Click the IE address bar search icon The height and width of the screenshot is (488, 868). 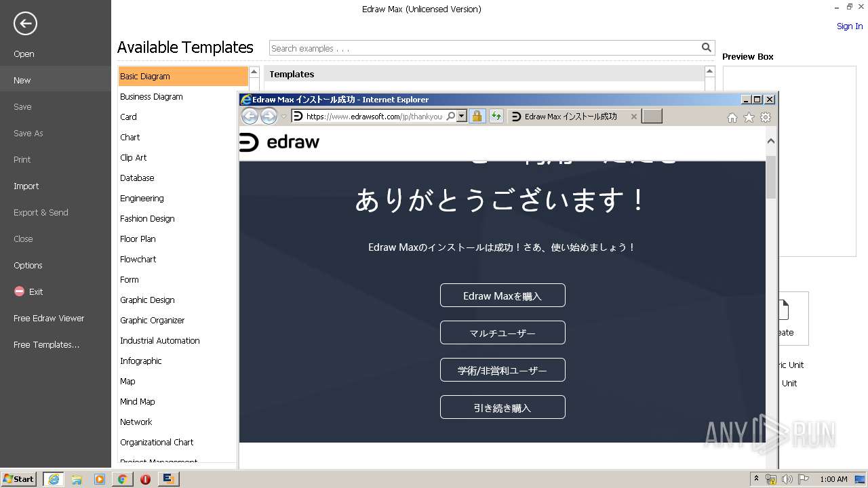pyautogui.click(x=451, y=116)
